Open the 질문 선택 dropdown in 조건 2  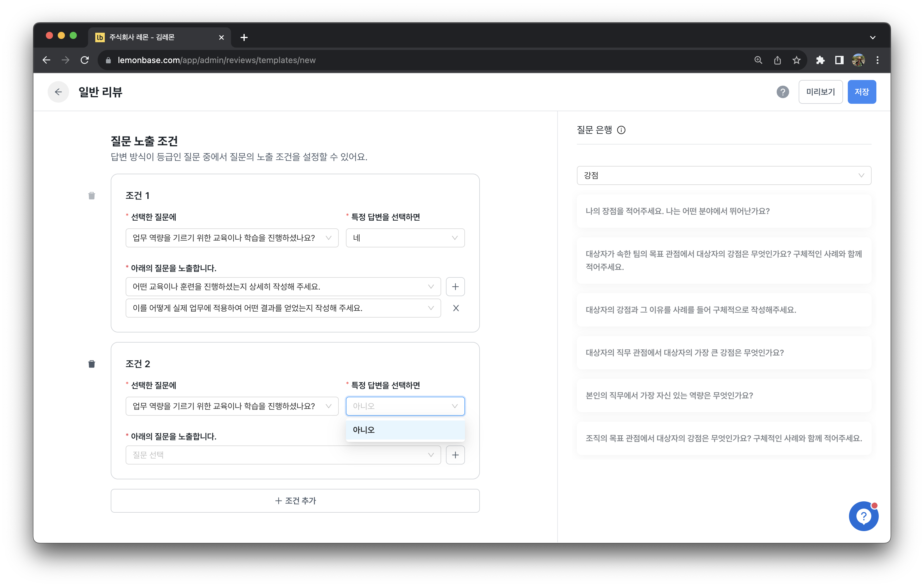coord(283,455)
